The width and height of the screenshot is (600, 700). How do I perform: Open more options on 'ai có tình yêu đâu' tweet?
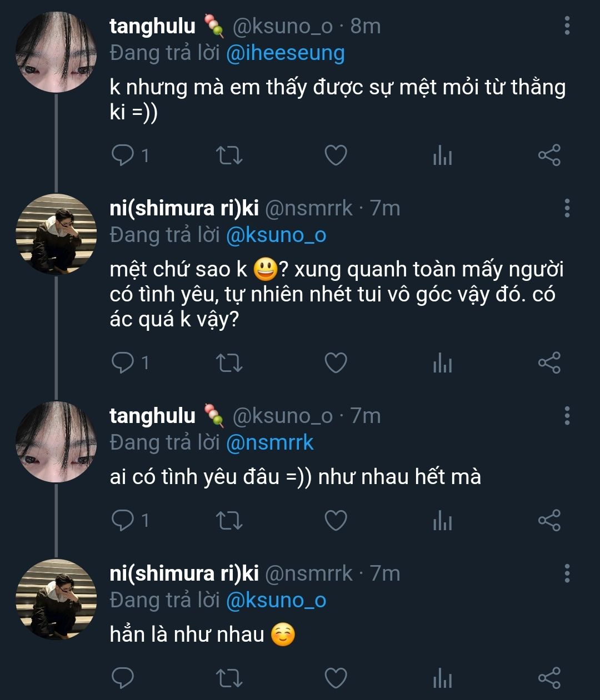567,415
